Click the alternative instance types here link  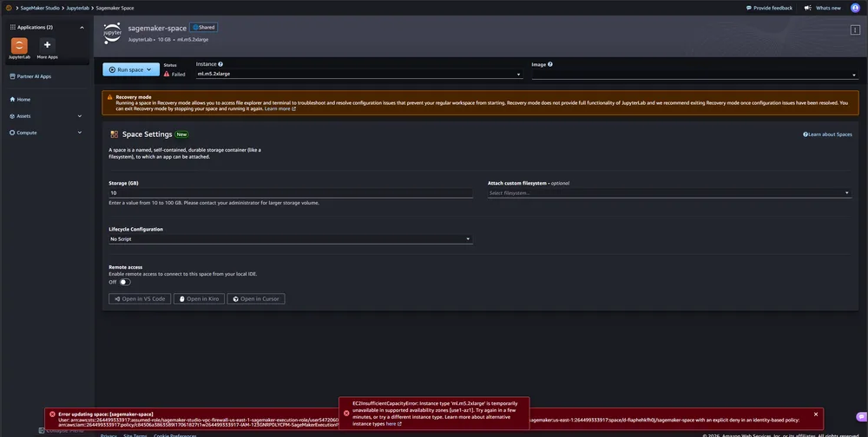pyautogui.click(x=393, y=424)
